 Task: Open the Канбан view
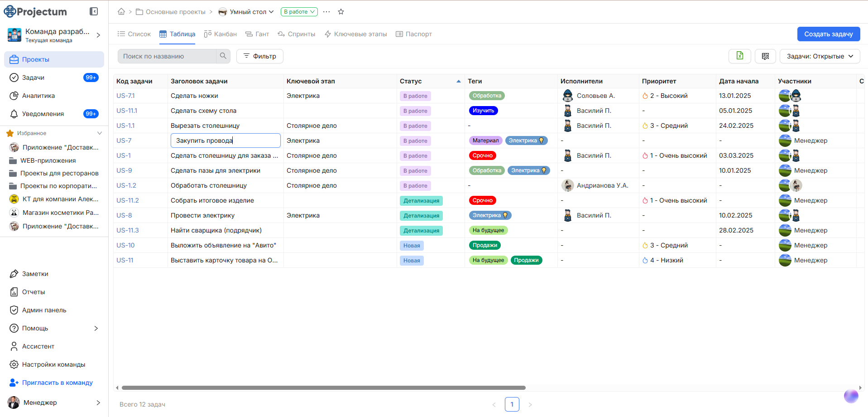pyautogui.click(x=220, y=34)
